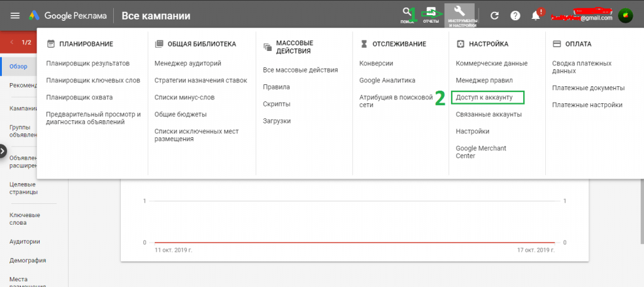The image size is (644, 287).
Task: Open the help question mark icon
Action: tap(515, 16)
